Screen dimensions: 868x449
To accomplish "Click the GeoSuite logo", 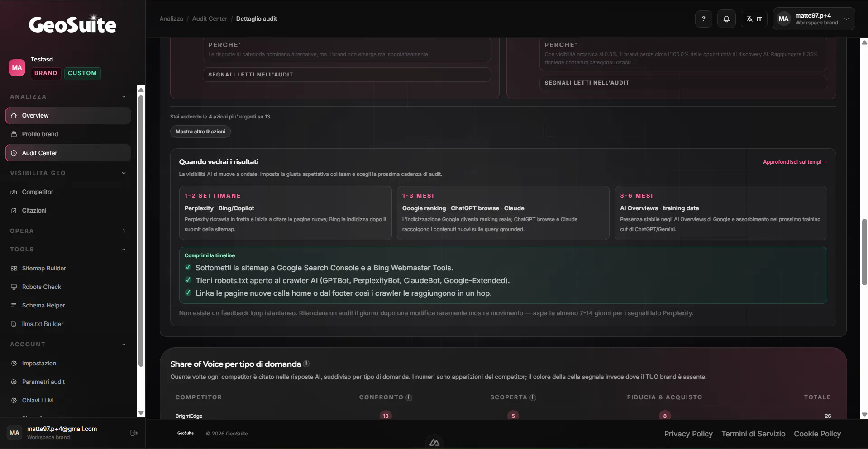I will (x=72, y=24).
